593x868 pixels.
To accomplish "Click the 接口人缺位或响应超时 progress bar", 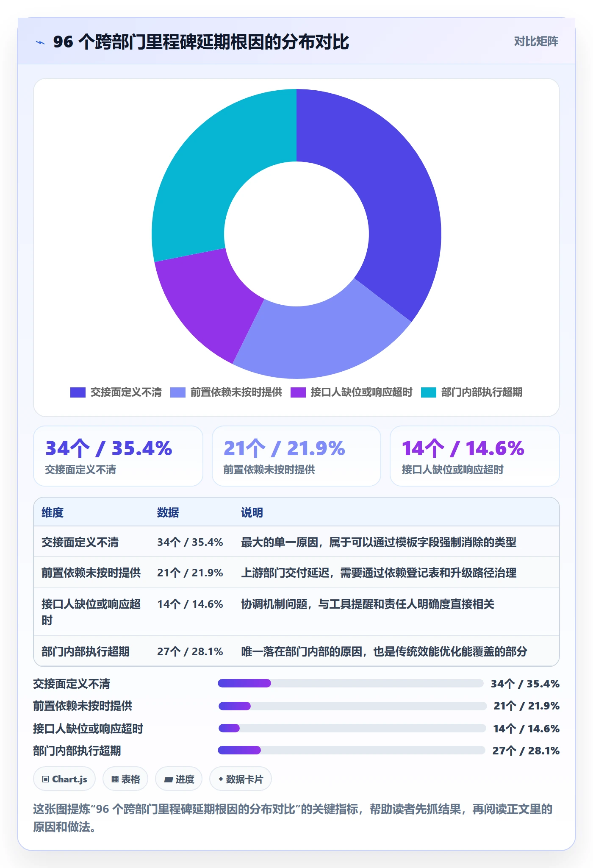I will [x=352, y=728].
